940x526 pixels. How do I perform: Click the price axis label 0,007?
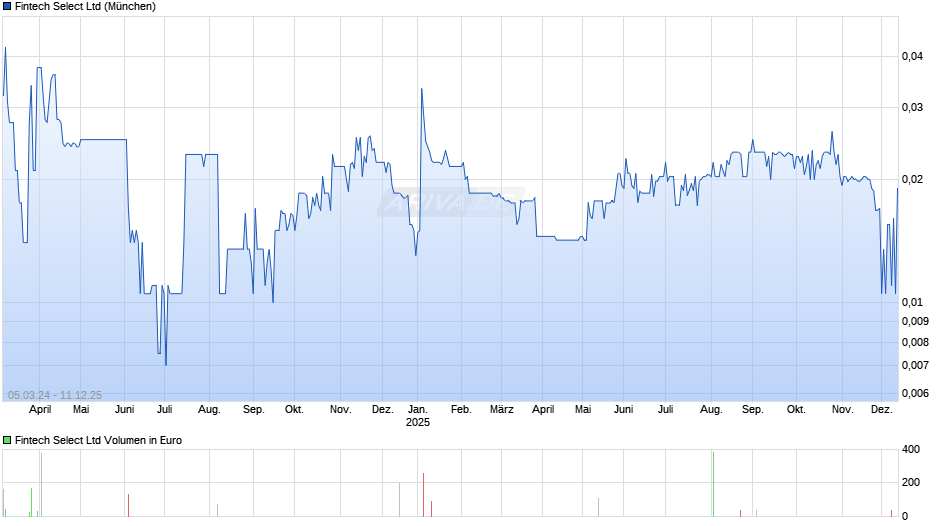point(915,365)
